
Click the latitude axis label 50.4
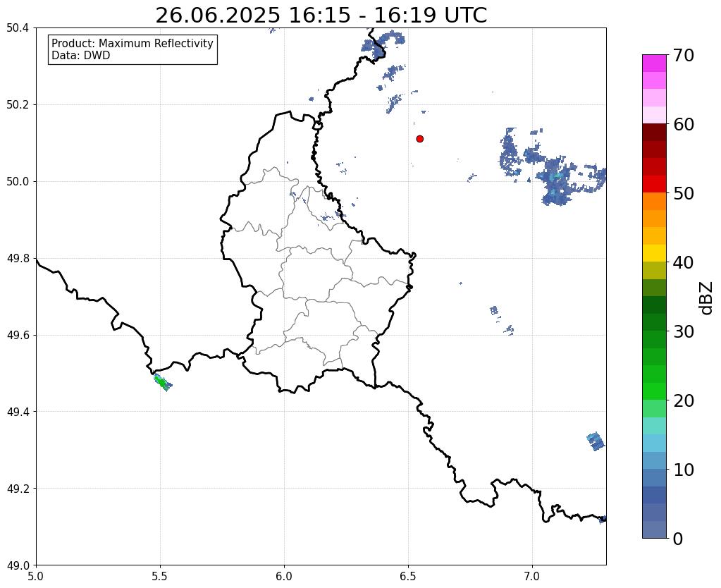pos(18,28)
